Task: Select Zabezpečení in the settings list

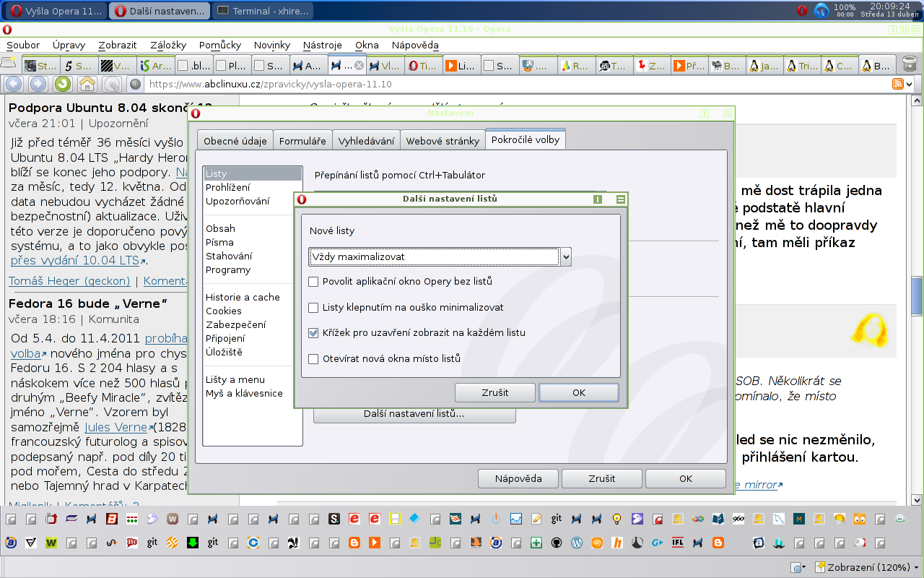Action: [235, 324]
